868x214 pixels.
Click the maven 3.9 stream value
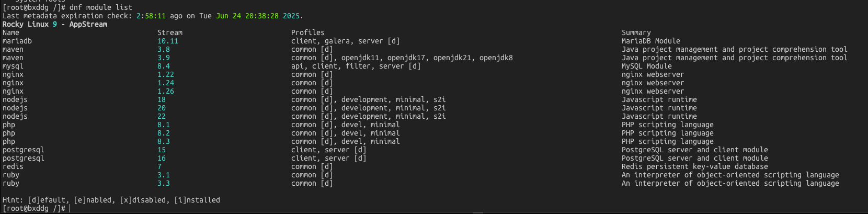coord(164,58)
